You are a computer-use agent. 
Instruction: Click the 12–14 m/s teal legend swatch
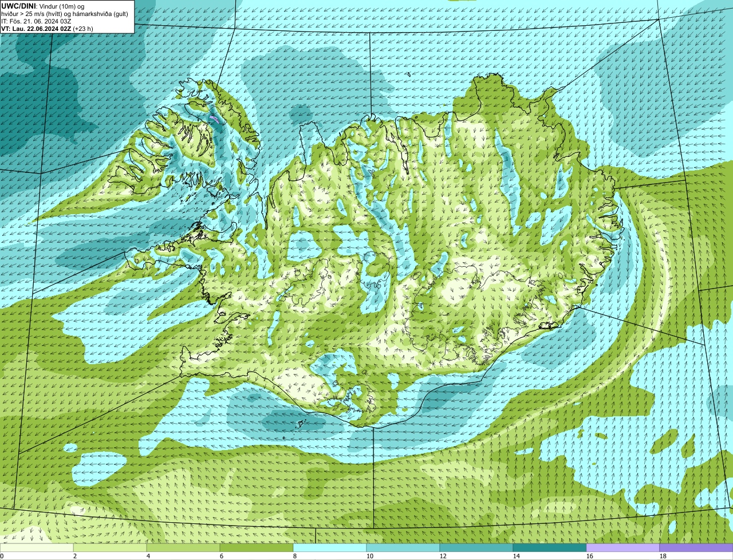476,547
